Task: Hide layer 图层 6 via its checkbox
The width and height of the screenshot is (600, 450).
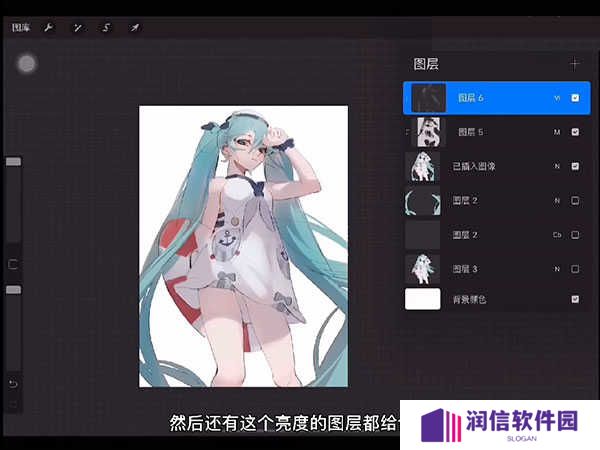Action: [x=575, y=98]
